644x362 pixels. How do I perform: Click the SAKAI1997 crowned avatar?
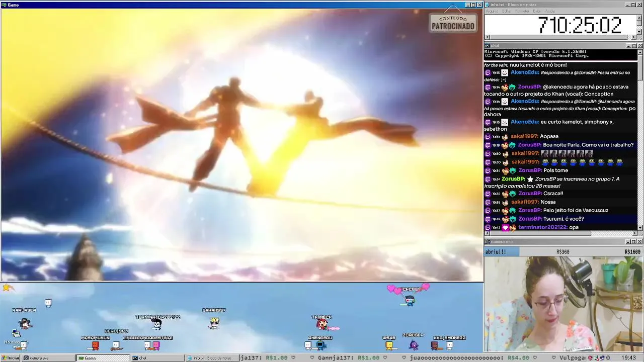[x=214, y=322]
